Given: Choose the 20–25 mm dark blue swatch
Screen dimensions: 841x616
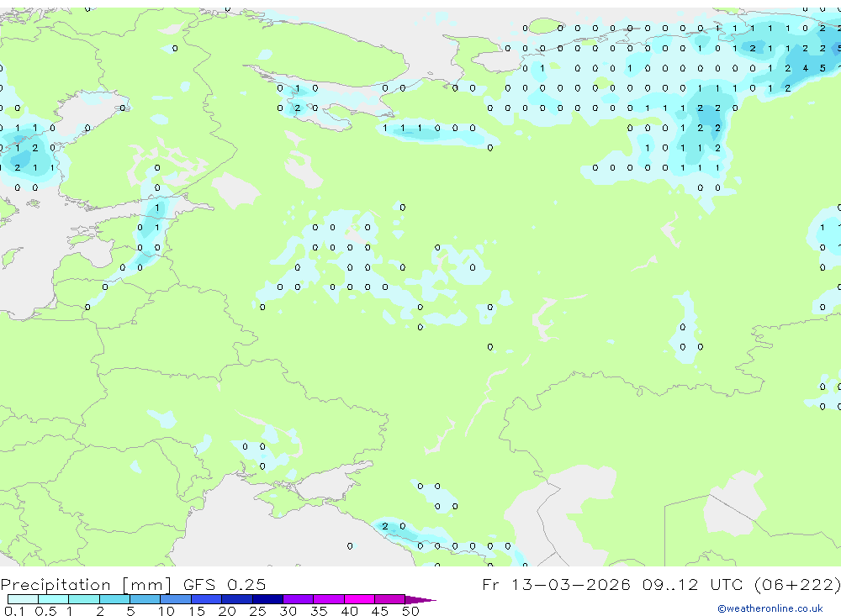Looking at the screenshot, I should tap(237, 599).
